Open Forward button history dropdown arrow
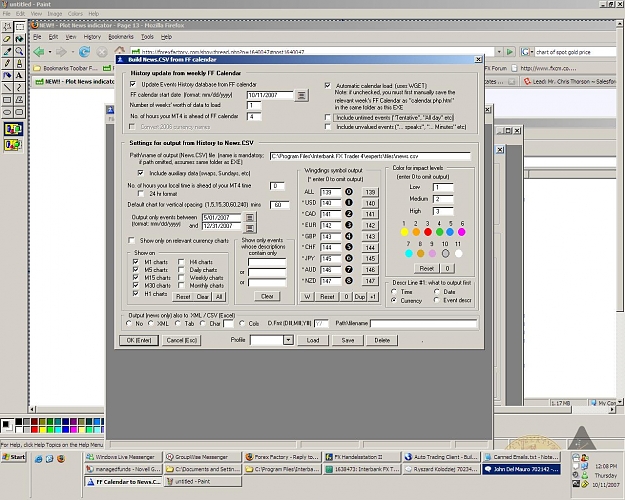Screen dimensions: 625x500 tap(73, 52)
